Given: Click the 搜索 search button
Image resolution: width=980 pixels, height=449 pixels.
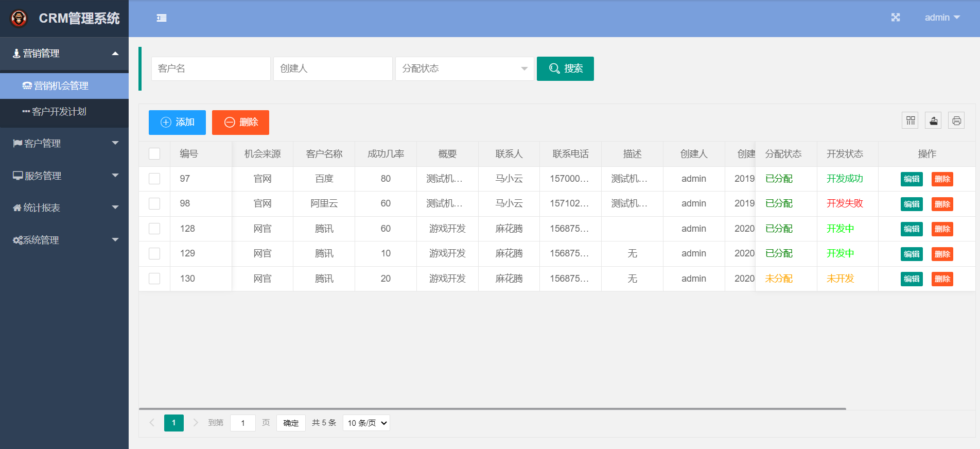Looking at the screenshot, I should click(565, 68).
